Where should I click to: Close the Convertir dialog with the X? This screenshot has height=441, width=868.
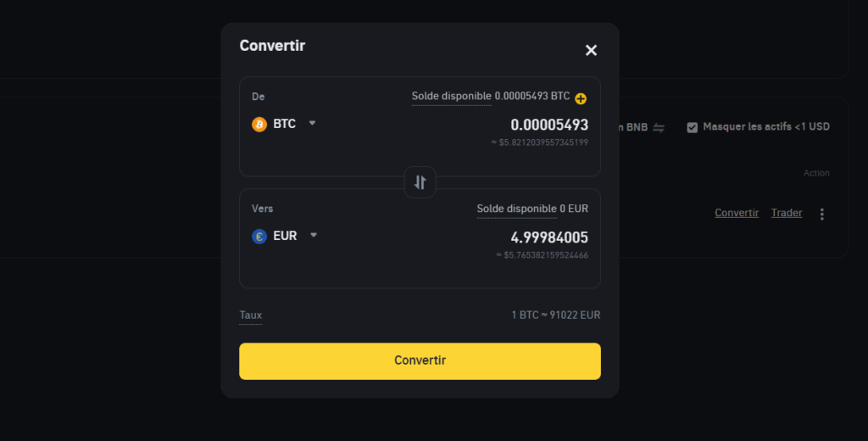[x=591, y=50]
